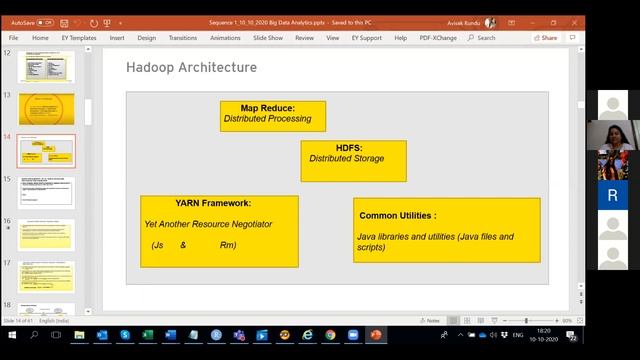Open Google Chrome from the taskbar

point(331,335)
